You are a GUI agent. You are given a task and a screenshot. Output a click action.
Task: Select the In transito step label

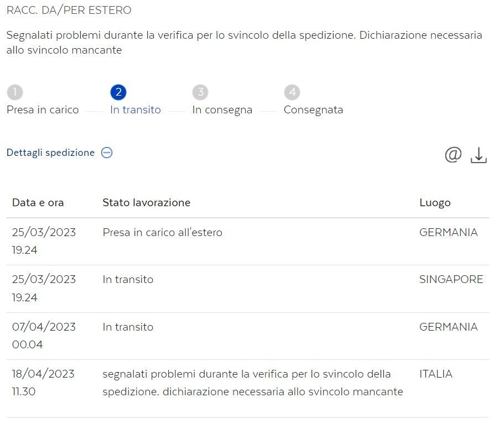[x=136, y=110]
